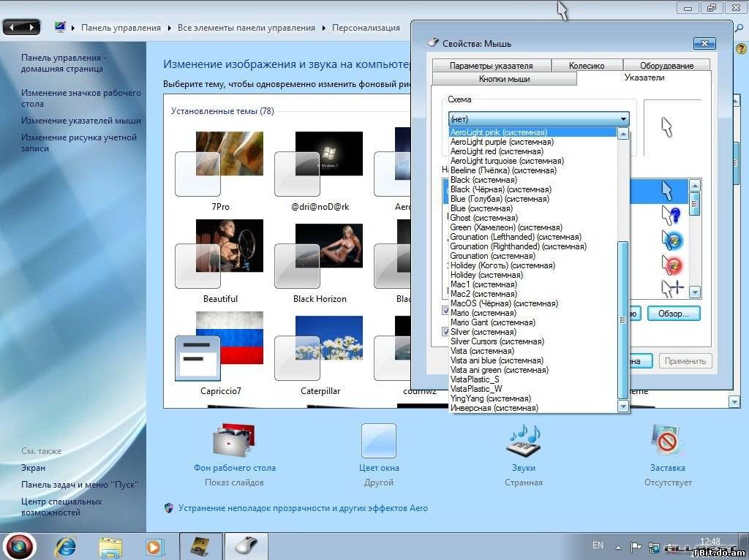The height and width of the screenshot is (560, 749).
Task: Open the Sounds piano icon
Action: (523, 441)
